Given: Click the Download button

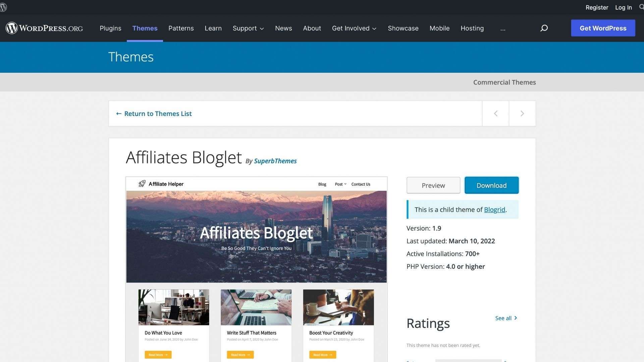Looking at the screenshot, I should click(491, 185).
